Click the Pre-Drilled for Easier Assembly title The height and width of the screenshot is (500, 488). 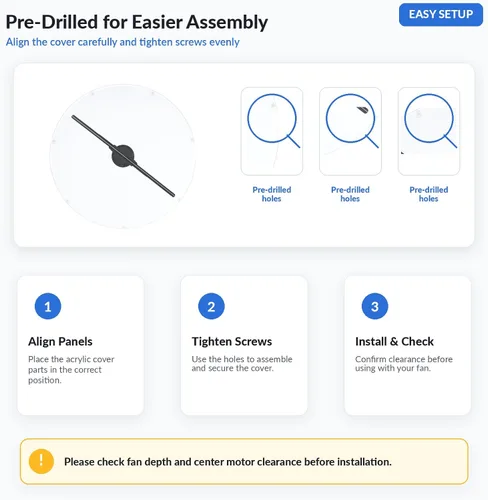[137, 22]
